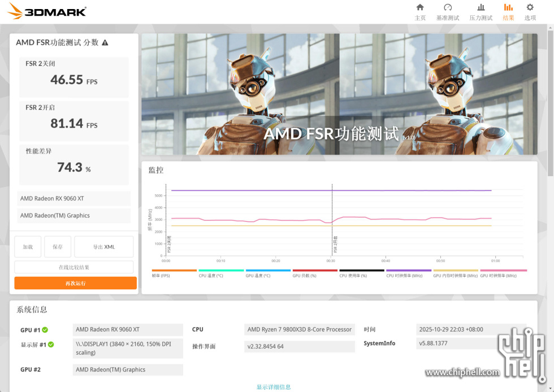Image resolution: width=554 pixels, height=392 pixels.
Task: Open the Stress Test (压力测试) icon
Action: 481,8
